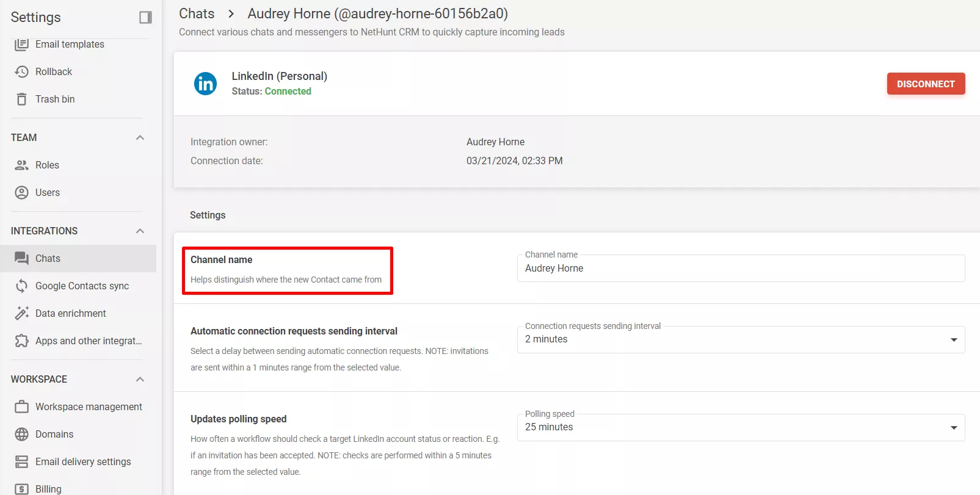This screenshot has width=980, height=495.
Task: Click the Connected status text
Action: [x=288, y=91]
